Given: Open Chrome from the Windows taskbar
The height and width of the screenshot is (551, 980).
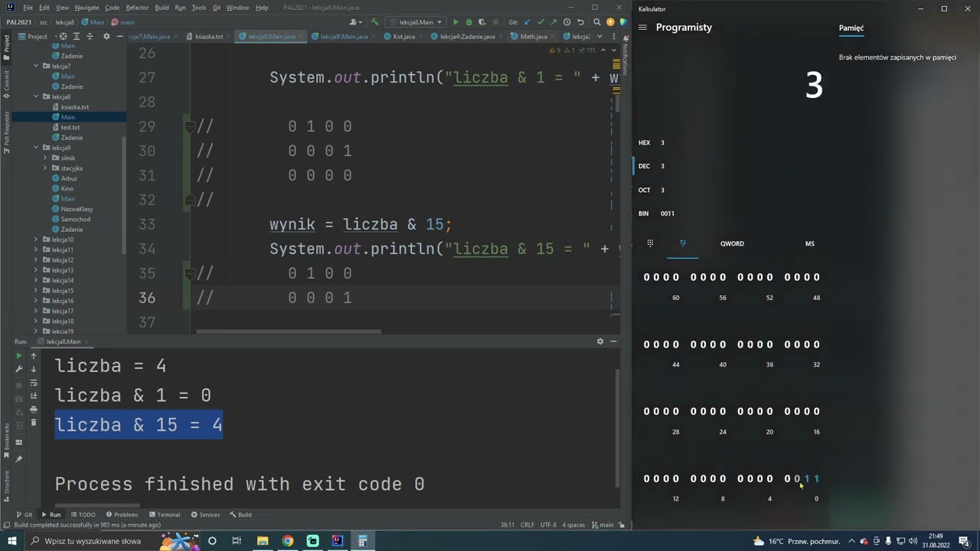Looking at the screenshot, I should [x=287, y=541].
